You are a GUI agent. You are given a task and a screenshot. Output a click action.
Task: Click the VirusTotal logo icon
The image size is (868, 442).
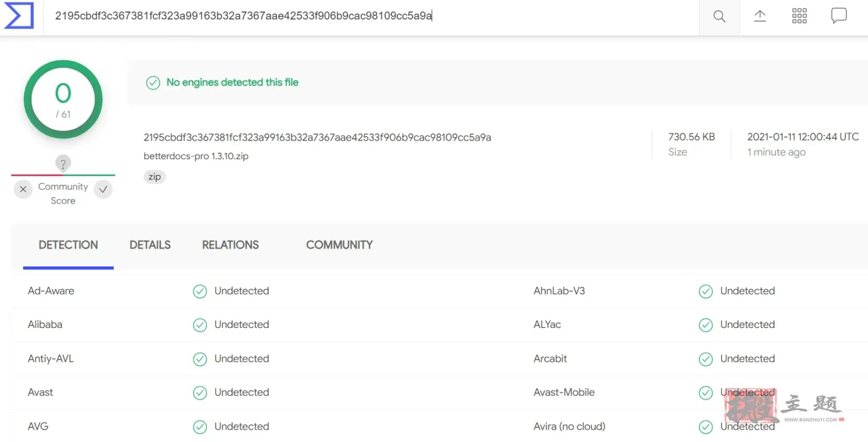tap(19, 16)
